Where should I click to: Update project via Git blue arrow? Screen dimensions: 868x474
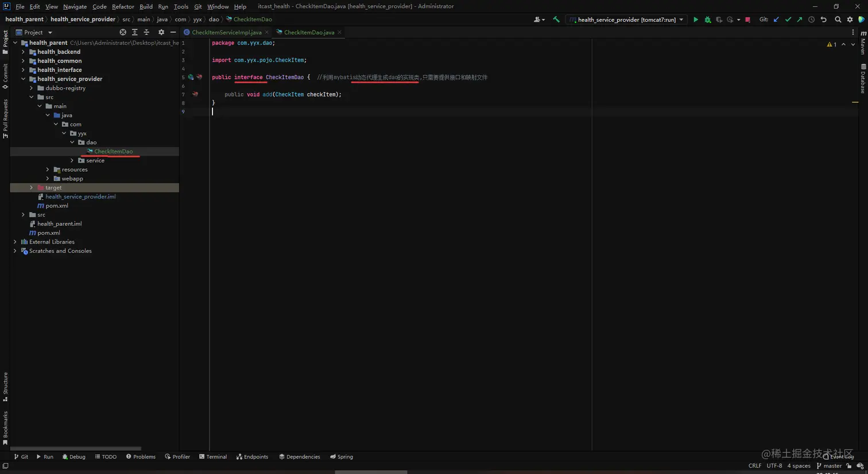776,20
